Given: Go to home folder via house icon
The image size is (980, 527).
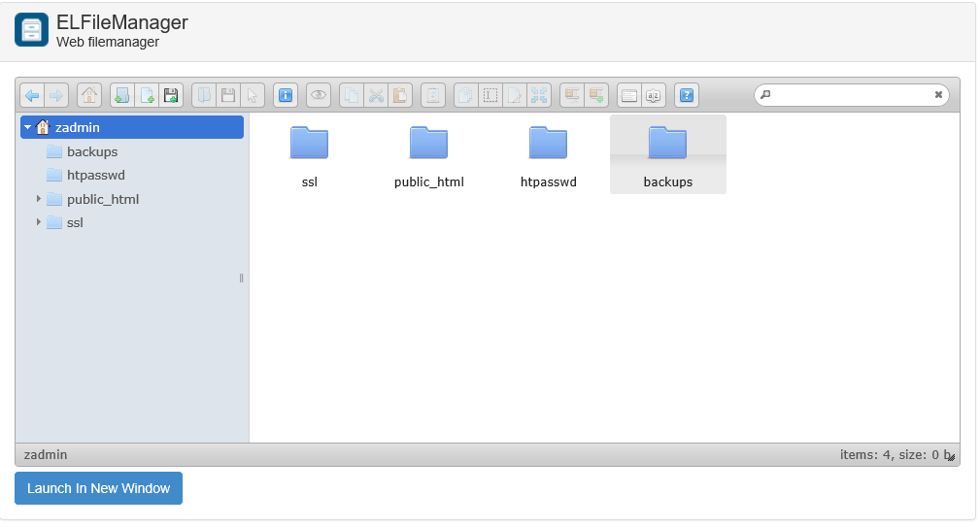Looking at the screenshot, I should coord(89,95).
